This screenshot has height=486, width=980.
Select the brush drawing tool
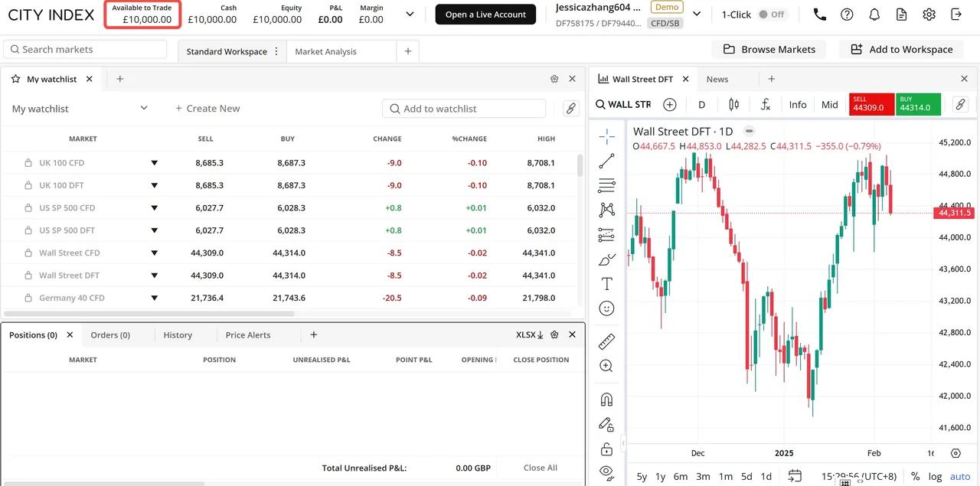click(606, 259)
